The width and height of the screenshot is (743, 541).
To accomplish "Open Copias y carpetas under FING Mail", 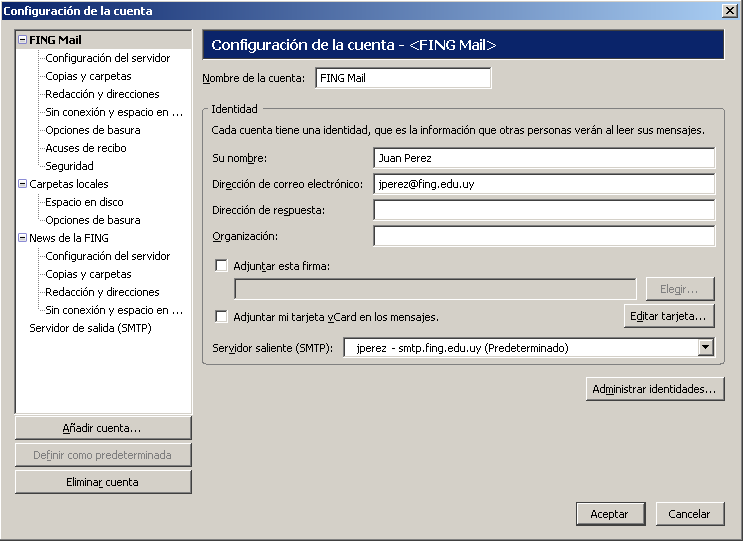I will click(88, 76).
